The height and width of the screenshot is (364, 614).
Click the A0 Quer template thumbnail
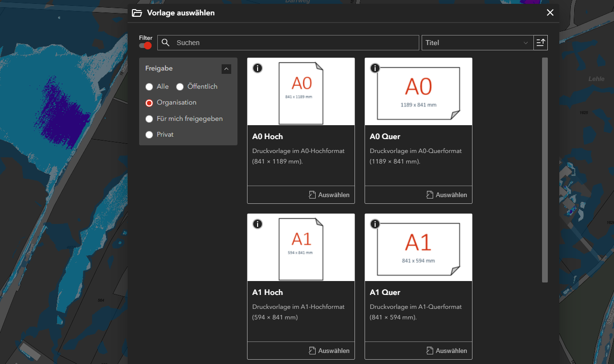418,92
